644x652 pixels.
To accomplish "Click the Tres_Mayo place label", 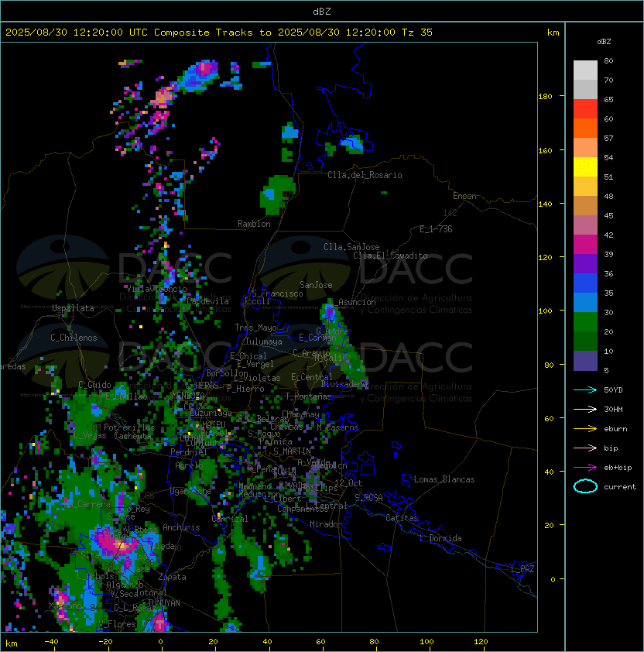I will pos(255,328).
